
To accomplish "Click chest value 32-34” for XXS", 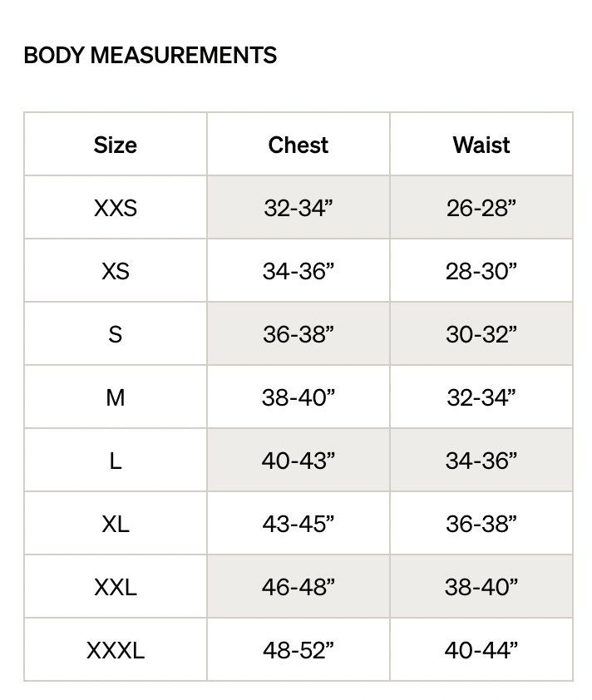I will (x=298, y=208).
